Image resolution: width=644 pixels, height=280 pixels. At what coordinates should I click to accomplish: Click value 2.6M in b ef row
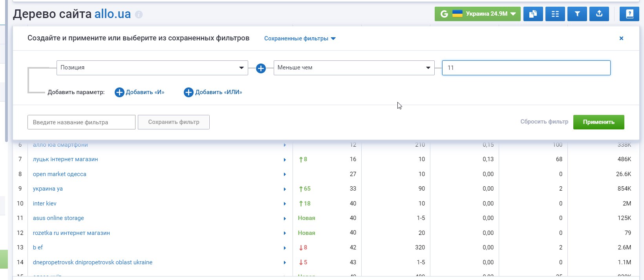(x=624, y=247)
